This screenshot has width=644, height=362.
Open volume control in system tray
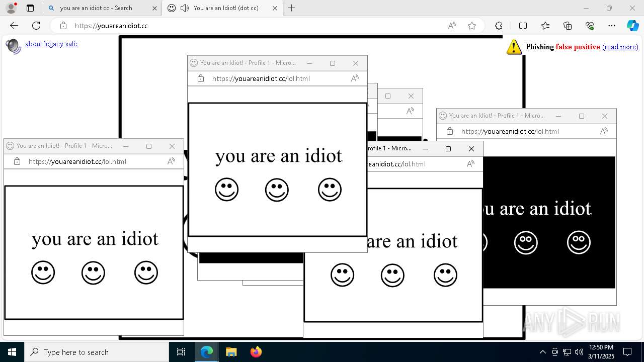[579, 352]
